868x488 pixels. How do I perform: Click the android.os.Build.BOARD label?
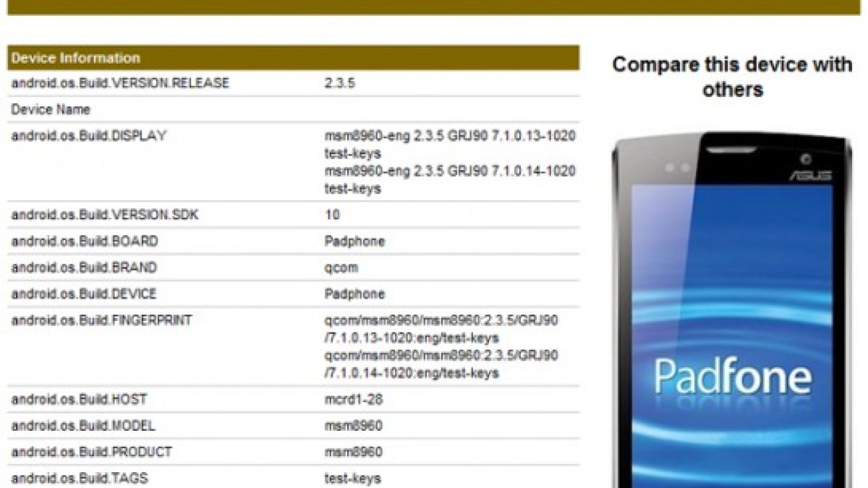85,241
